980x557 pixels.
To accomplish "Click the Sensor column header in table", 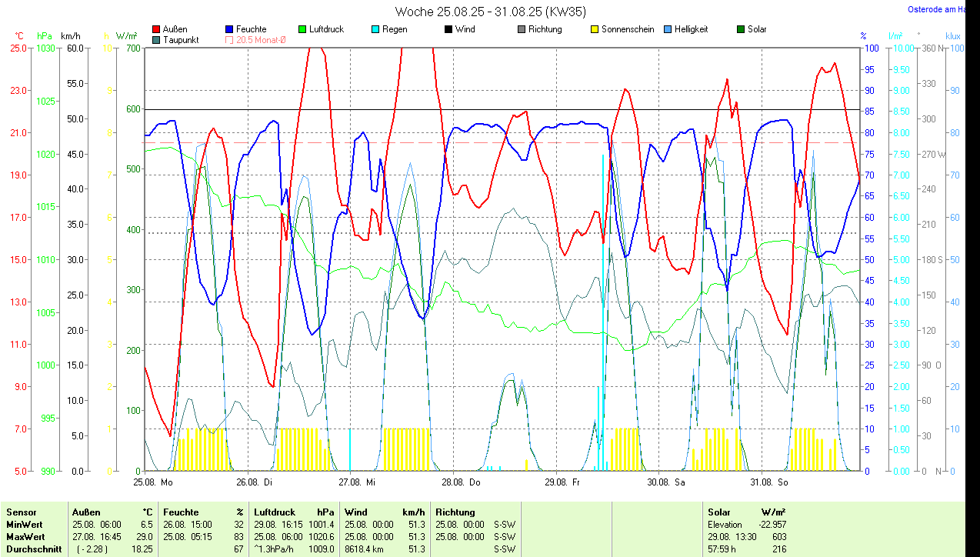I will [21, 512].
